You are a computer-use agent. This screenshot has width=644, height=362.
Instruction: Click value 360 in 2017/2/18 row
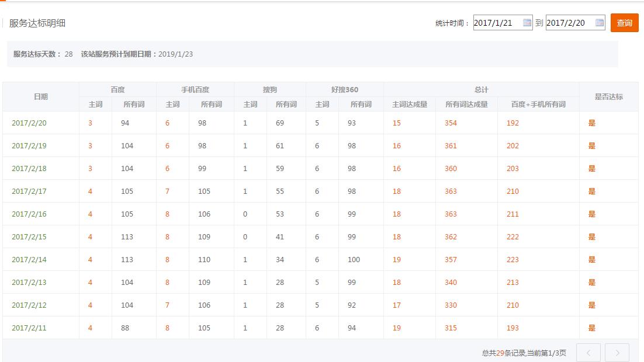pyautogui.click(x=451, y=168)
